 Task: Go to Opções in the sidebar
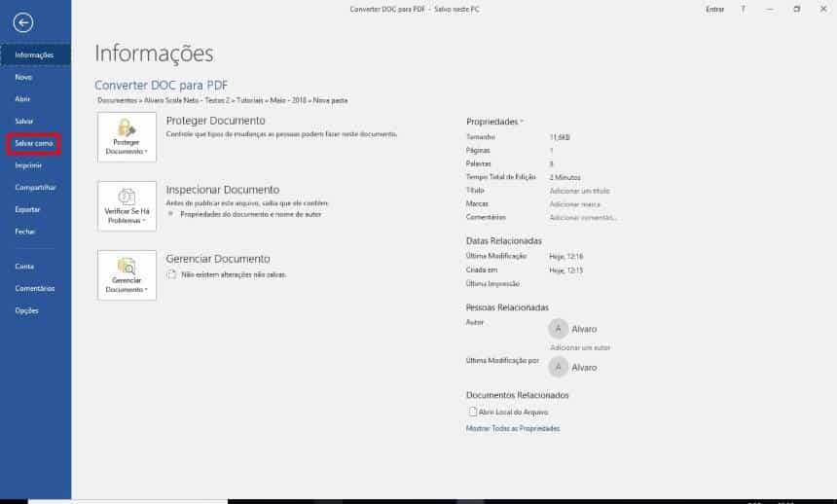(26, 310)
